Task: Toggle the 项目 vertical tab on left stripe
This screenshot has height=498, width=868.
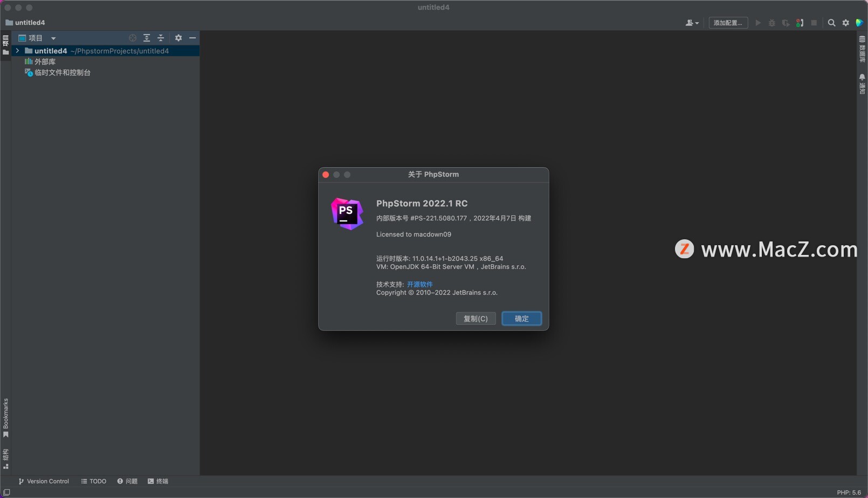Action: (5, 45)
